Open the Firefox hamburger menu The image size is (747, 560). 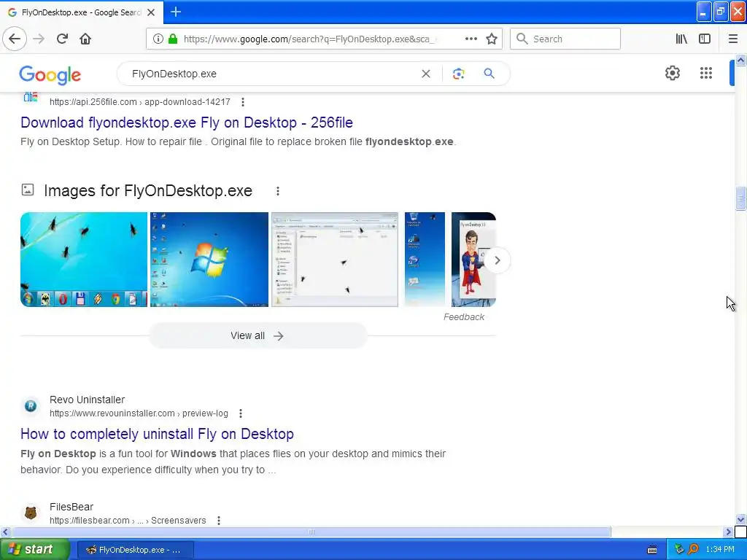[x=732, y=39]
